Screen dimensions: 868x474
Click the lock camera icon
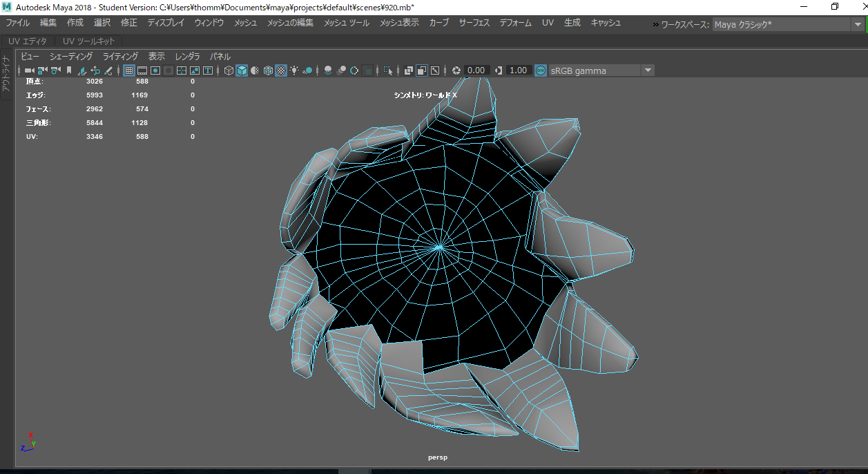[42, 70]
